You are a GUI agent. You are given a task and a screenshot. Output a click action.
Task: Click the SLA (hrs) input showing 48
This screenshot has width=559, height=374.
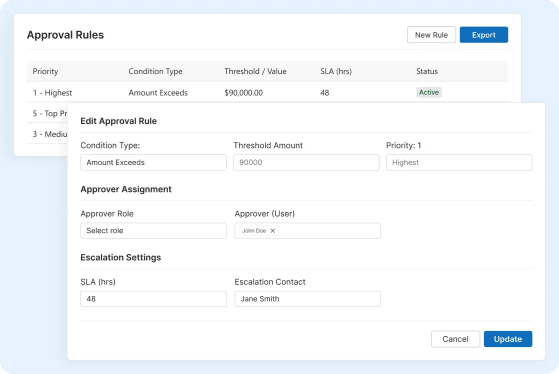[x=153, y=299]
